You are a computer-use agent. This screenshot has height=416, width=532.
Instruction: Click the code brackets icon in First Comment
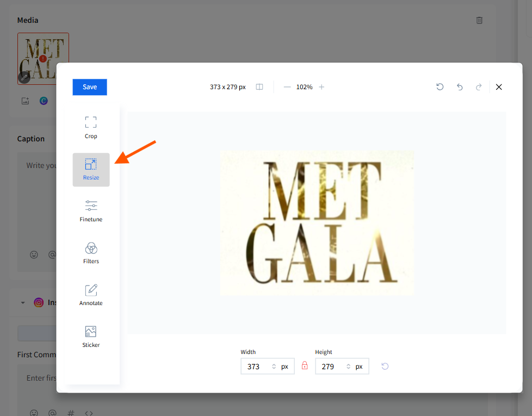click(89, 413)
